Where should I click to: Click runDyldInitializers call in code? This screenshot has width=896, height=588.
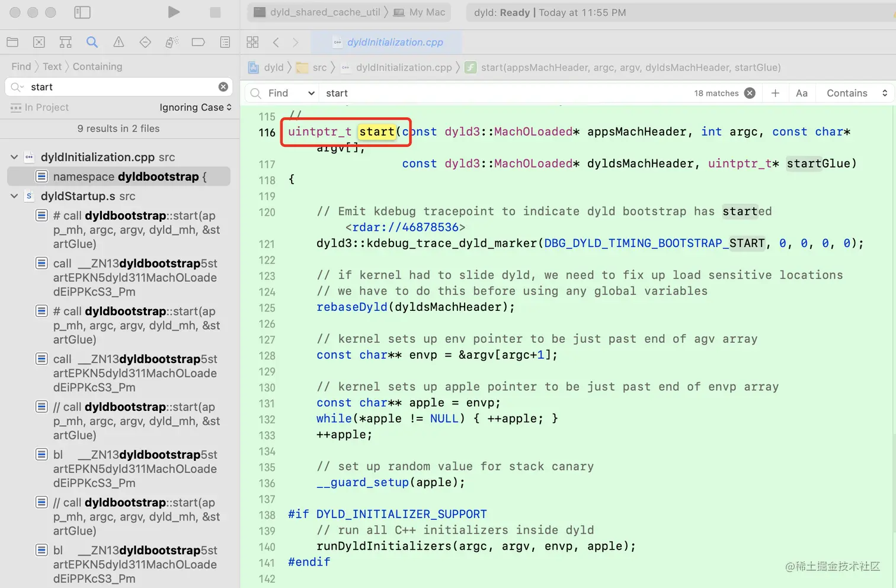[384, 546]
